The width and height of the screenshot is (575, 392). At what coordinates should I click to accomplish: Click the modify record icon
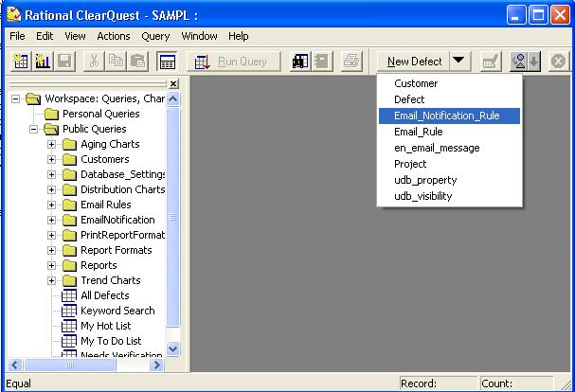pyautogui.click(x=491, y=62)
